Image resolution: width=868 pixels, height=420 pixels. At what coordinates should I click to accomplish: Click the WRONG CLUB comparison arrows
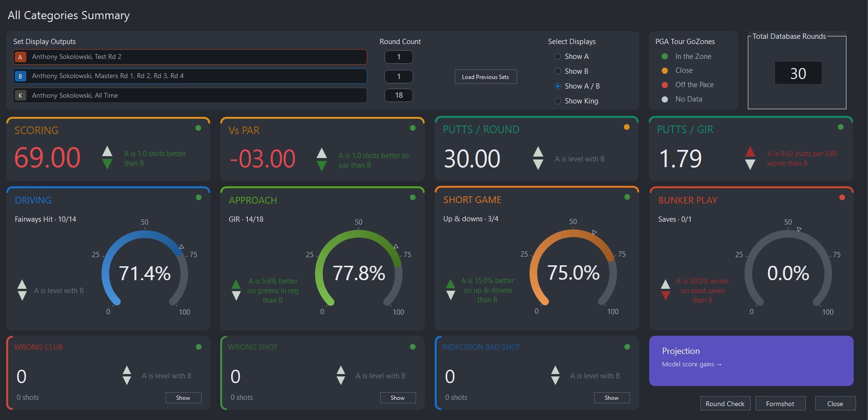pyautogui.click(x=127, y=375)
